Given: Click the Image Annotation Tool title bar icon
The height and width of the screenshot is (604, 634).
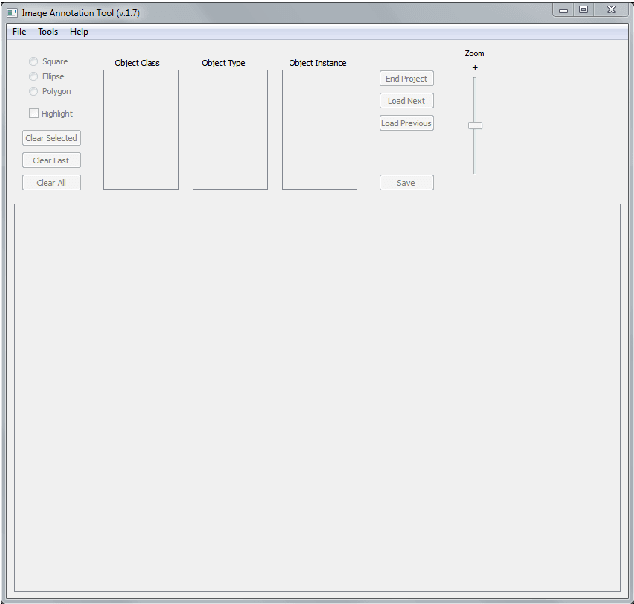Looking at the screenshot, I should 13,12.
